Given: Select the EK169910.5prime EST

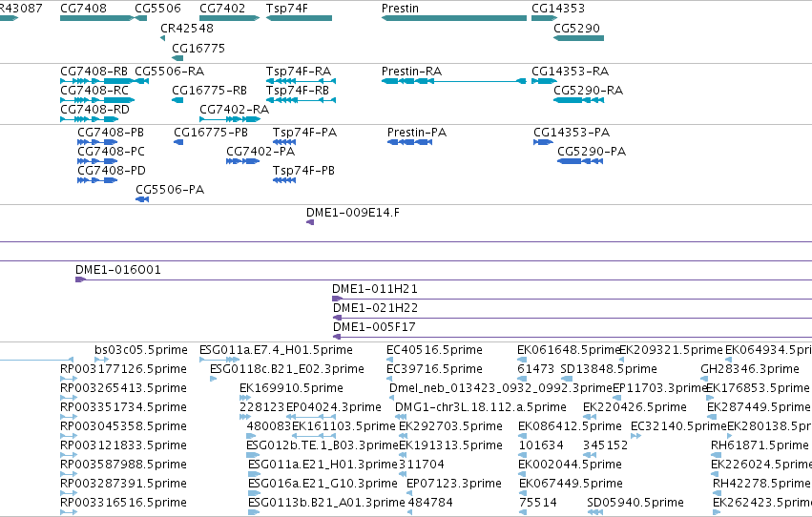Looking at the screenshot, I should pyautogui.click(x=245, y=399).
